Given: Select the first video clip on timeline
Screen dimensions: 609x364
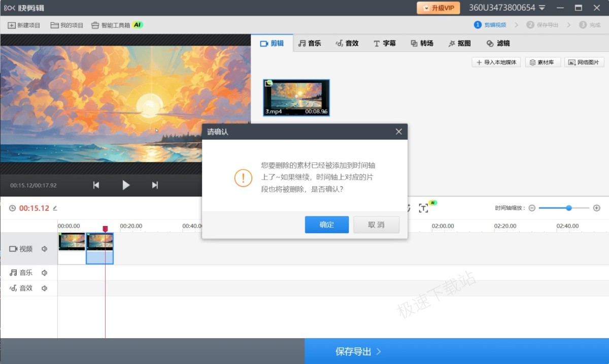Looking at the screenshot, I should pyautogui.click(x=72, y=248).
